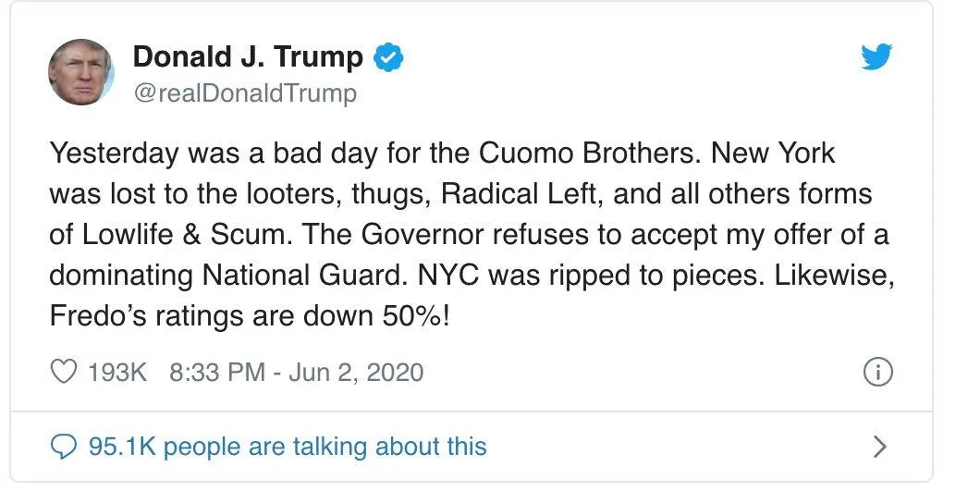Open Donald J. Trump's profile picture

pos(81,71)
